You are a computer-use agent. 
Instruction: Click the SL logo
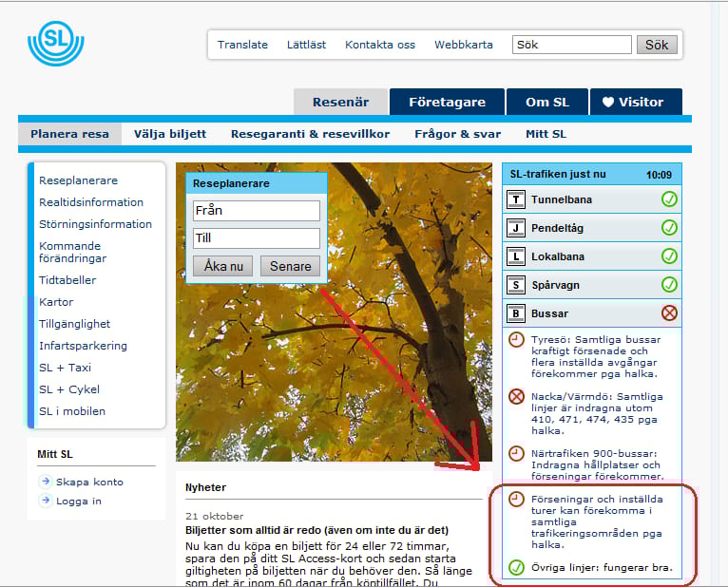click(56, 43)
